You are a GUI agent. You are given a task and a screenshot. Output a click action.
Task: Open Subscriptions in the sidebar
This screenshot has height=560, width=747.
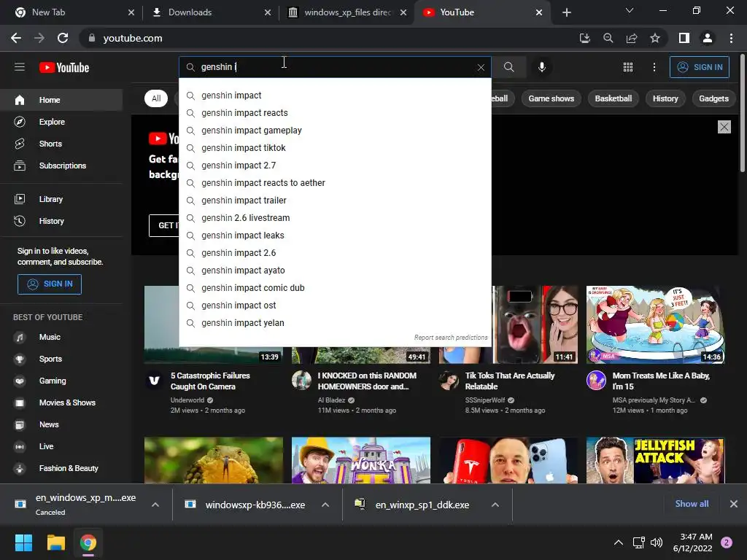tap(61, 166)
